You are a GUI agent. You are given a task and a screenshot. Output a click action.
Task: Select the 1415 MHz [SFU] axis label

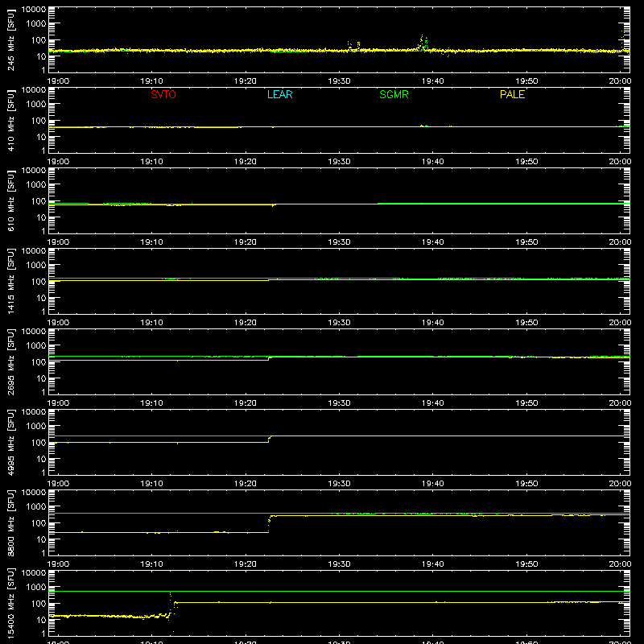coord(11,281)
